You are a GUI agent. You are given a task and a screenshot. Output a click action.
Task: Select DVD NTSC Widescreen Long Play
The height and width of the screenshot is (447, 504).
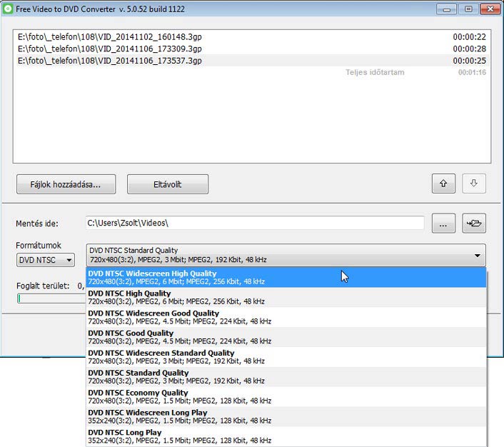pos(286,416)
